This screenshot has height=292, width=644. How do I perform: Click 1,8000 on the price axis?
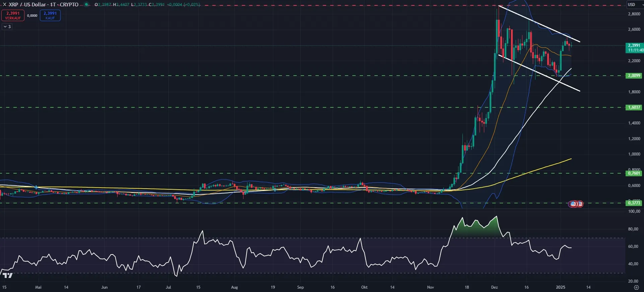click(634, 92)
